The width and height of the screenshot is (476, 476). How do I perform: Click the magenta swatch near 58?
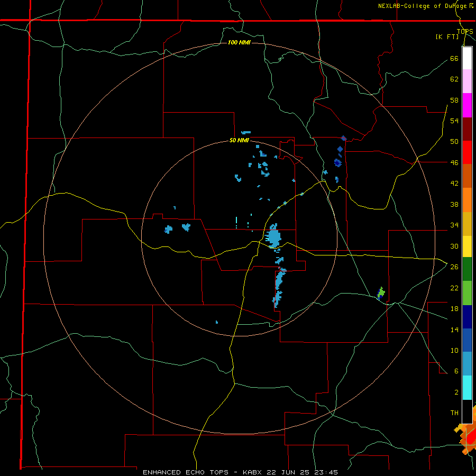coord(467,105)
